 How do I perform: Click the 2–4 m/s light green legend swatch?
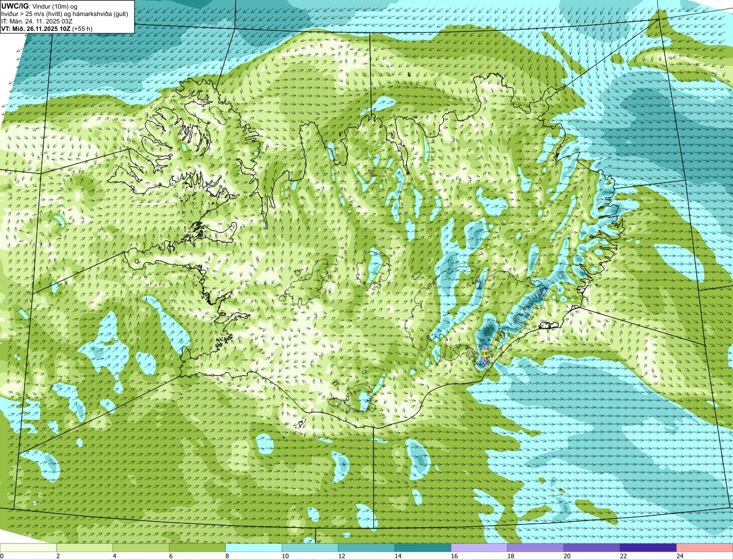click(84, 548)
